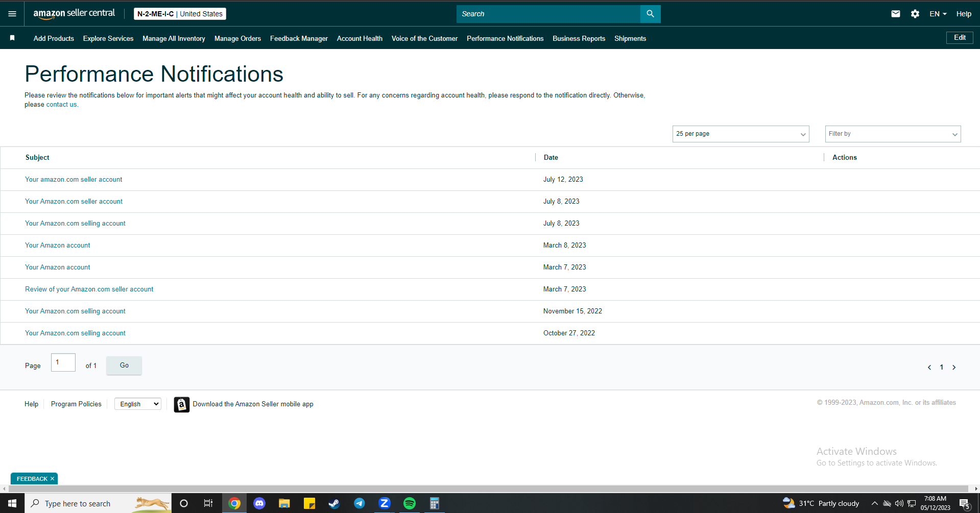This screenshot has width=980, height=513.
Task: Click the Date column header
Action: coord(551,158)
